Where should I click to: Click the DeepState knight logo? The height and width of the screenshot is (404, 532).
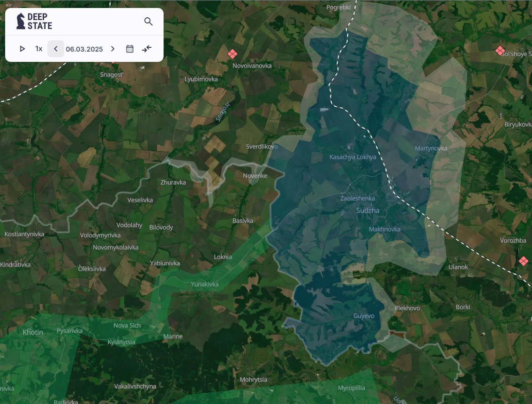pos(21,22)
